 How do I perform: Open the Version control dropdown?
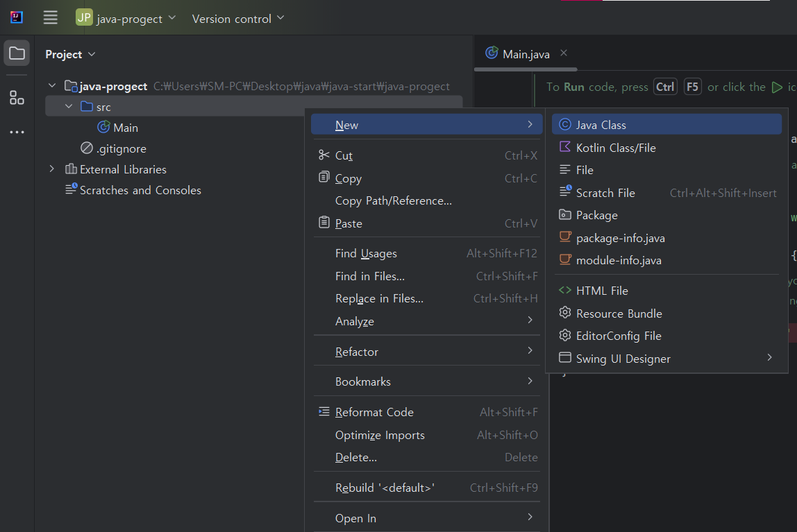coord(238,18)
